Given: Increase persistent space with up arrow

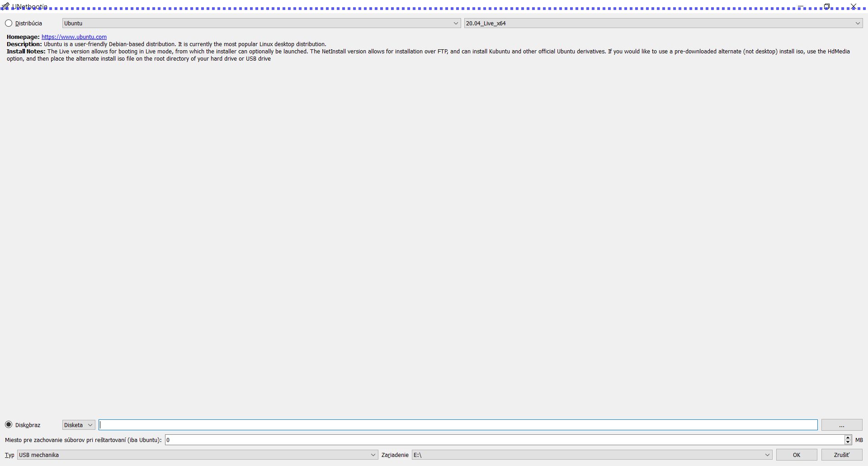Looking at the screenshot, I should (x=848, y=437).
